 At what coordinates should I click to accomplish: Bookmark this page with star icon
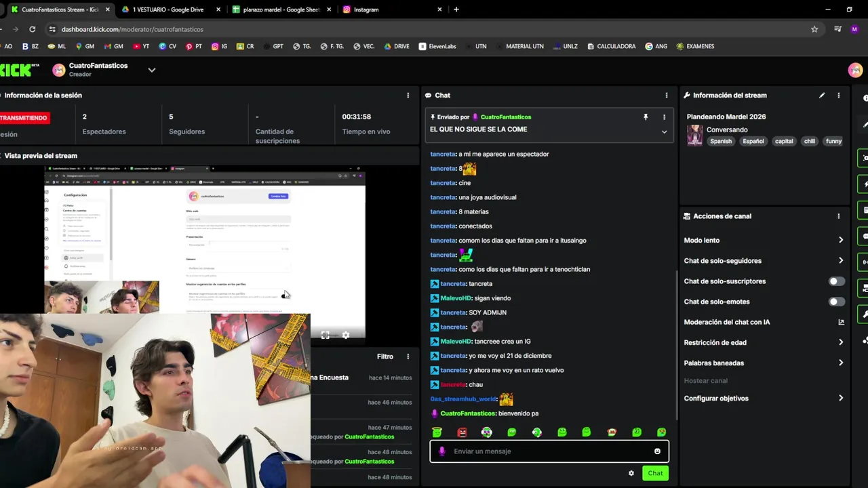pos(814,29)
